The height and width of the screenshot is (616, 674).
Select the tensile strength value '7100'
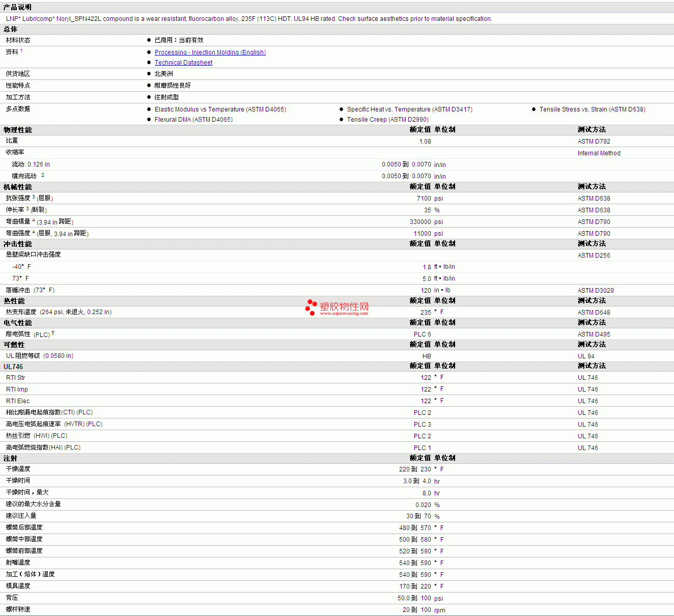[424, 199]
